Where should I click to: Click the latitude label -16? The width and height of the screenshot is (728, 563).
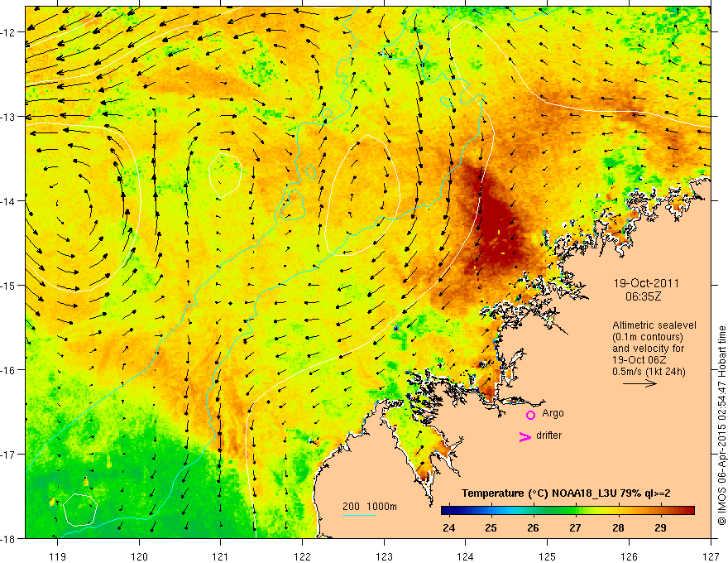[9, 370]
